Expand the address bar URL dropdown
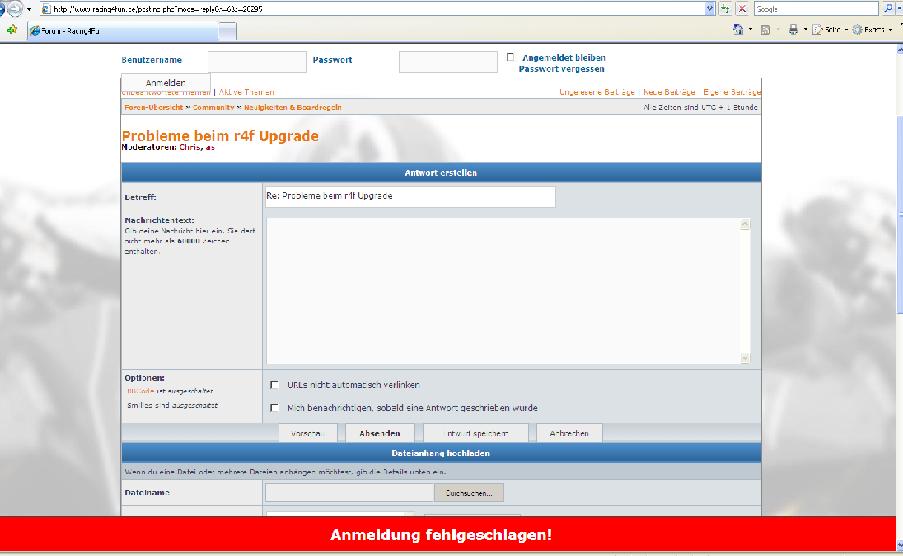This screenshot has height=556, width=903. [x=710, y=9]
